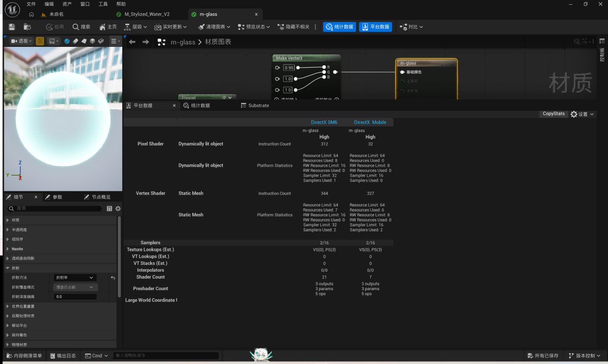Click the graph icon beside m-glass breadcrumb
Image resolution: width=608 pixels, height=364 pixels.
point(161,42)
